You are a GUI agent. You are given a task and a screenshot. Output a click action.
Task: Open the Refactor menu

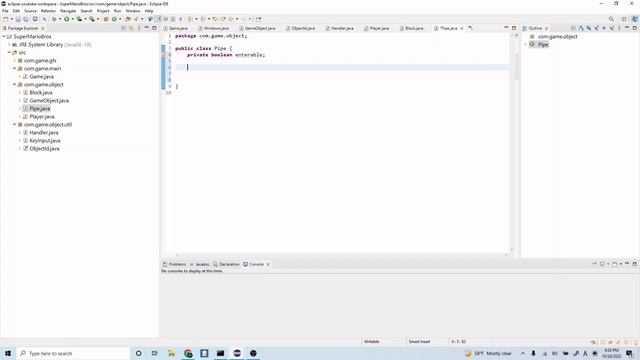(x=48, y=11)
